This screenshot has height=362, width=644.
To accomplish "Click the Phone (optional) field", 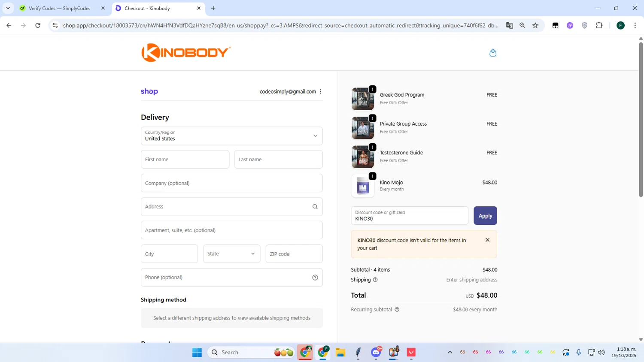I will (x=232, y=278).
